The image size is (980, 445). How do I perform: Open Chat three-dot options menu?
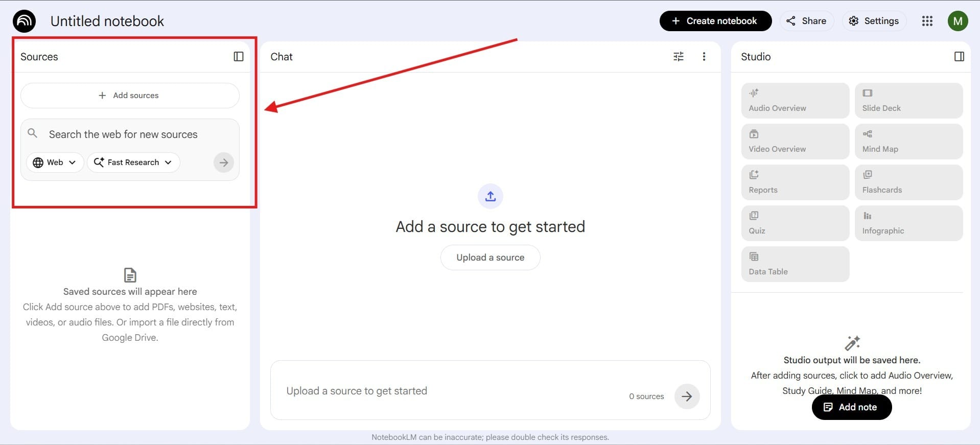point(704,57)
